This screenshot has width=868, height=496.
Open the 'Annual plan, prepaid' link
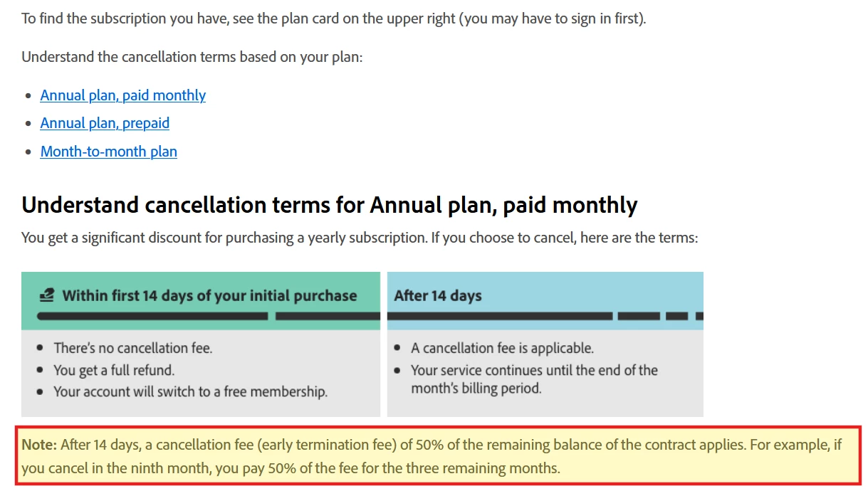pos(105,123)
